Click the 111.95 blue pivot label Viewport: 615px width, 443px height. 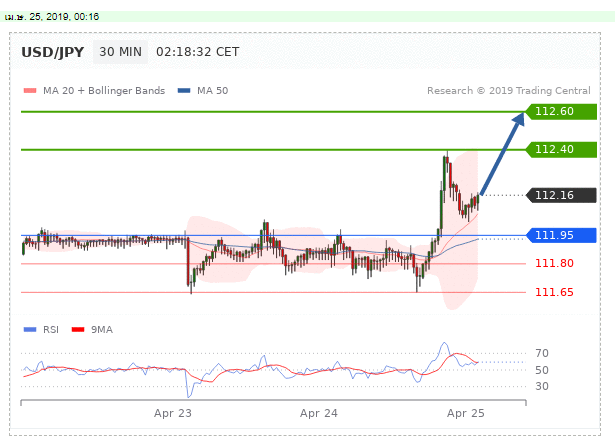(561, 235)
